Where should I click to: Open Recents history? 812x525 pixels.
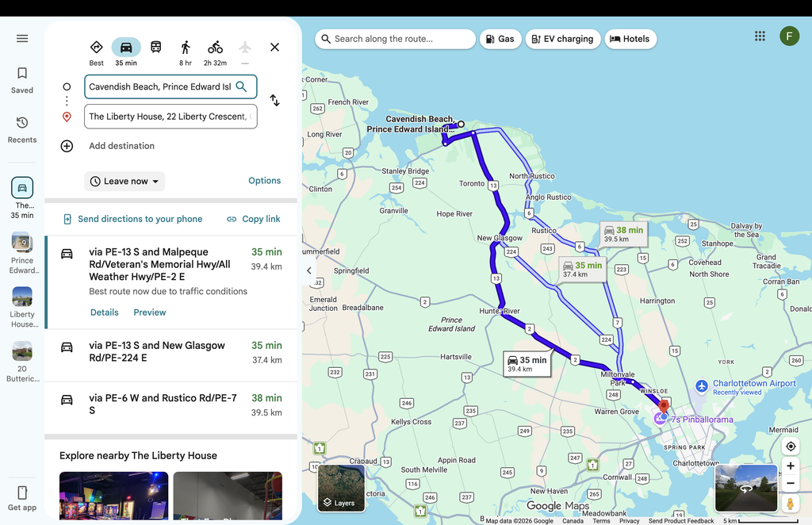pyautogui.click(x=21, y=130)
